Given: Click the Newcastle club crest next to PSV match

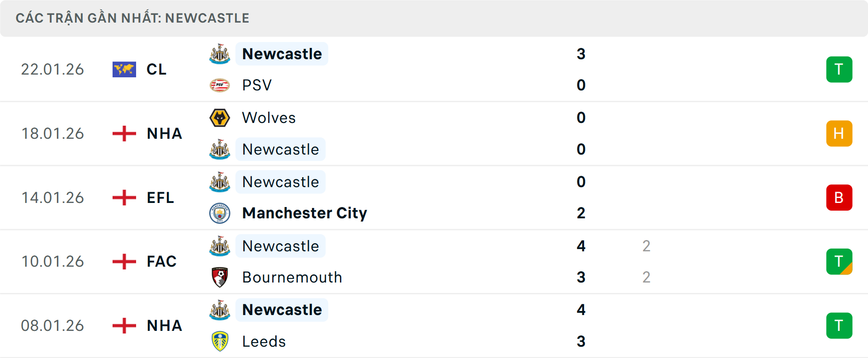Looking at the screenshot, I should (x=220, y=54).
